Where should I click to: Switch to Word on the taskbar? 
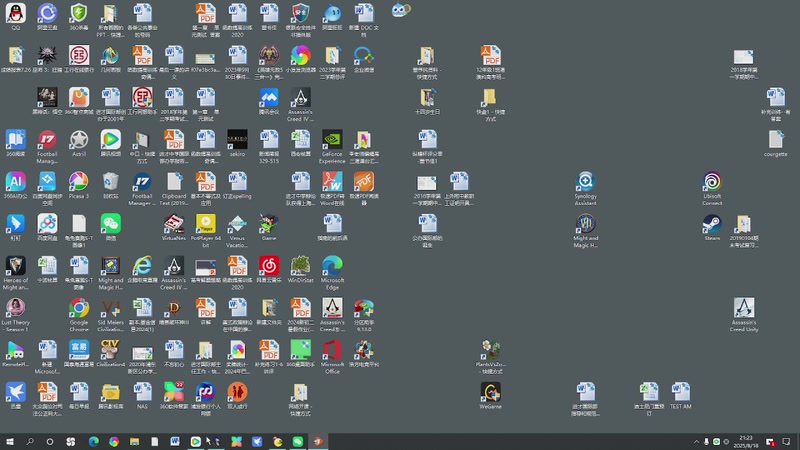175,441
